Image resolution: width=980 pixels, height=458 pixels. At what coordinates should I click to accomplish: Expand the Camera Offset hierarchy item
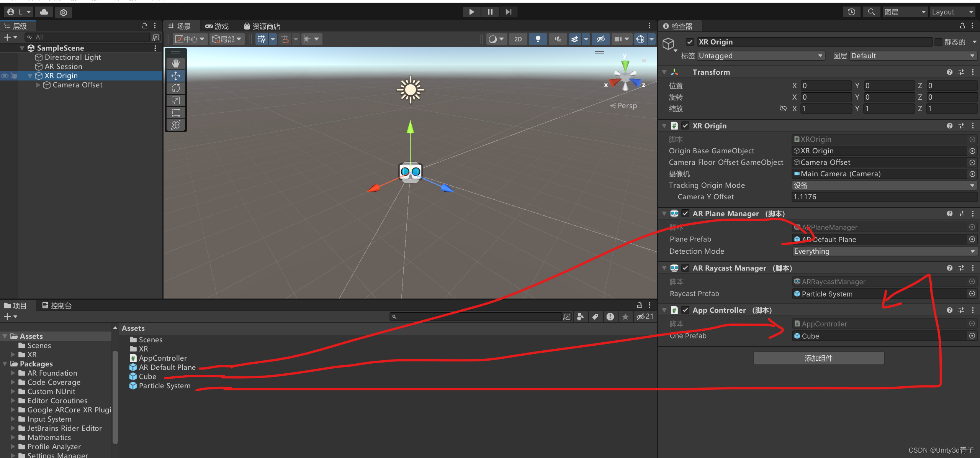(38, 85)
